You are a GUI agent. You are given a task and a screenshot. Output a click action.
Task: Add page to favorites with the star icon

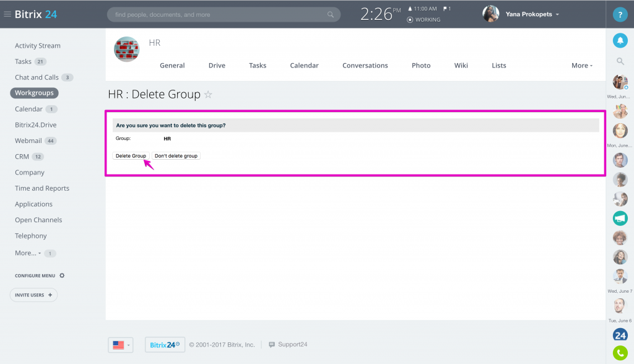click(208, 94)
